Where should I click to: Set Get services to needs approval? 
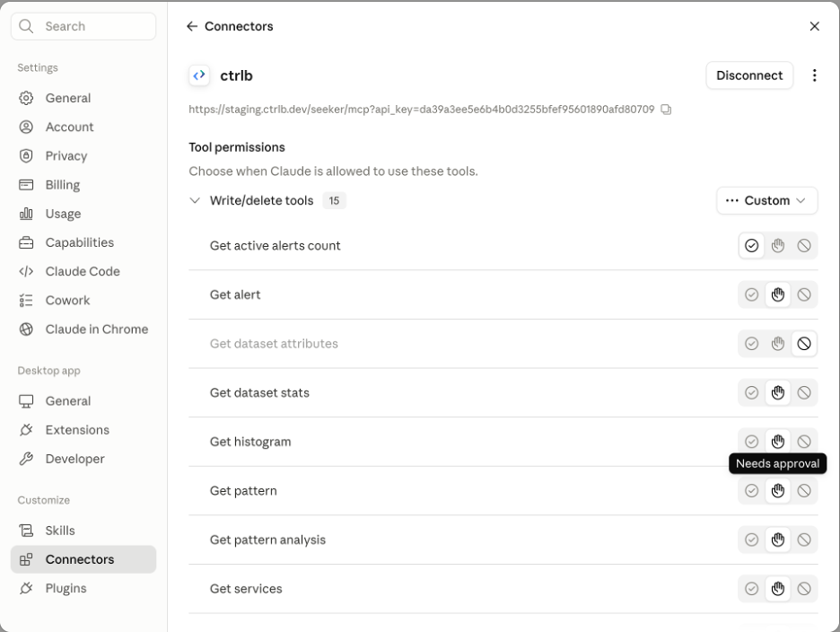click(778, 589)
